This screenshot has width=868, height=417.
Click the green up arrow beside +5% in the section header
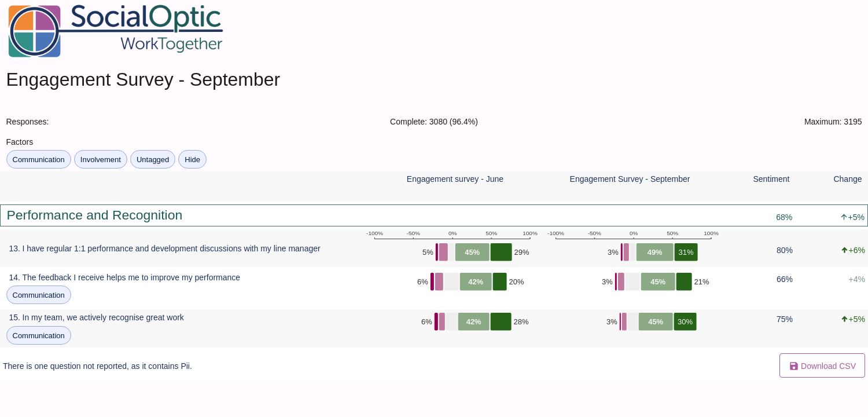pyautogui.click(x=844, y=217)
